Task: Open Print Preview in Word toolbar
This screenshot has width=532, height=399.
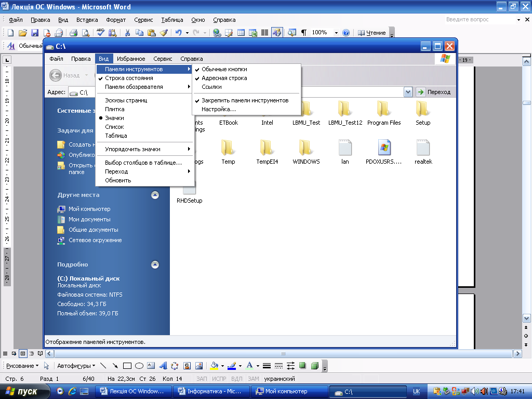Action: click(x=86, y=33)
